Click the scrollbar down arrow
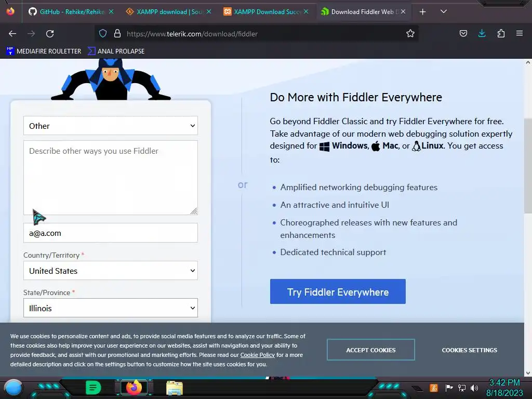The image size is (532, 399). [528, 373]
